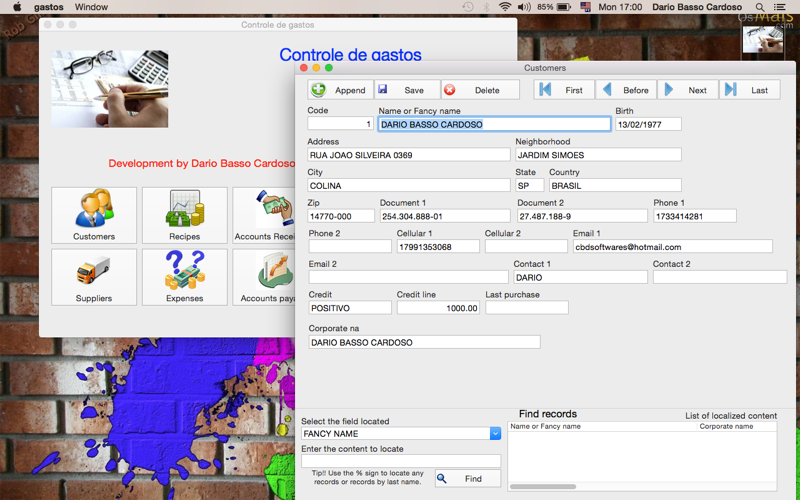This screenshot has height=500, width=800.
Task: Expand the Select the field located dropdown
Action: pos(495,434)
